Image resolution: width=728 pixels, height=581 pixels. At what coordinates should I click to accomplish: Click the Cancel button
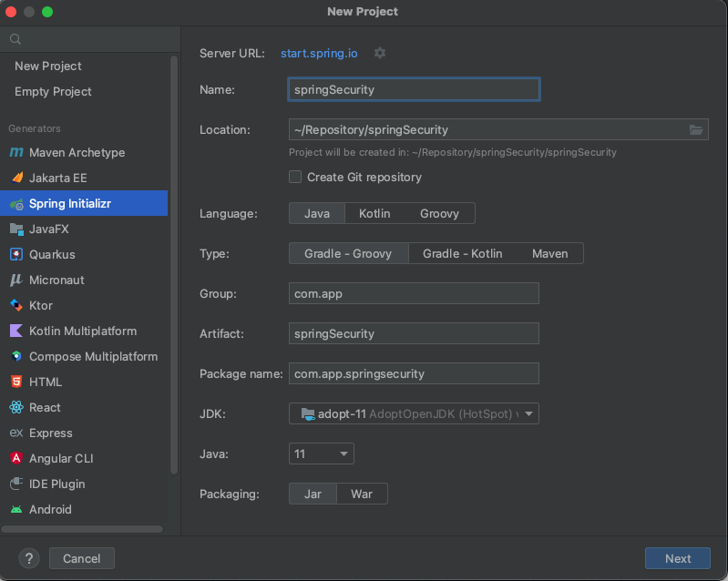(x=82, y=558)
